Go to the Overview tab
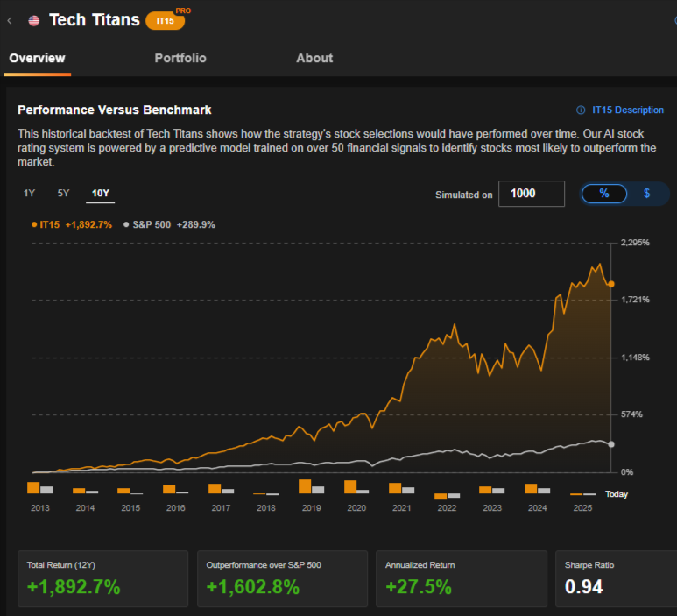Image resolution: width=677 pixels, height=616 pixels. click(37, 59)
